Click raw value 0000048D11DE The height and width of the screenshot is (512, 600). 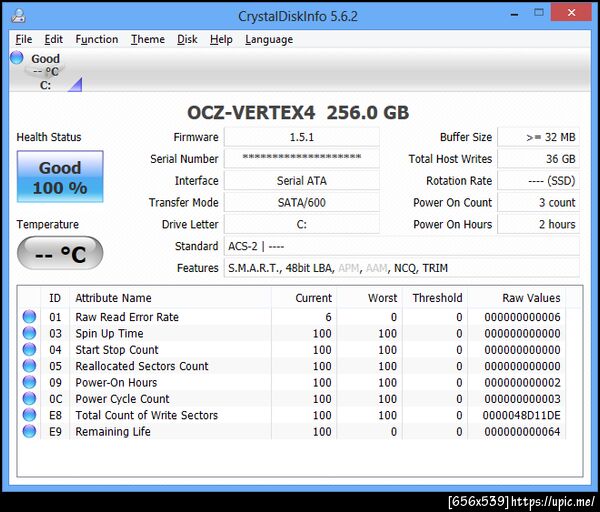coord(522,415)
